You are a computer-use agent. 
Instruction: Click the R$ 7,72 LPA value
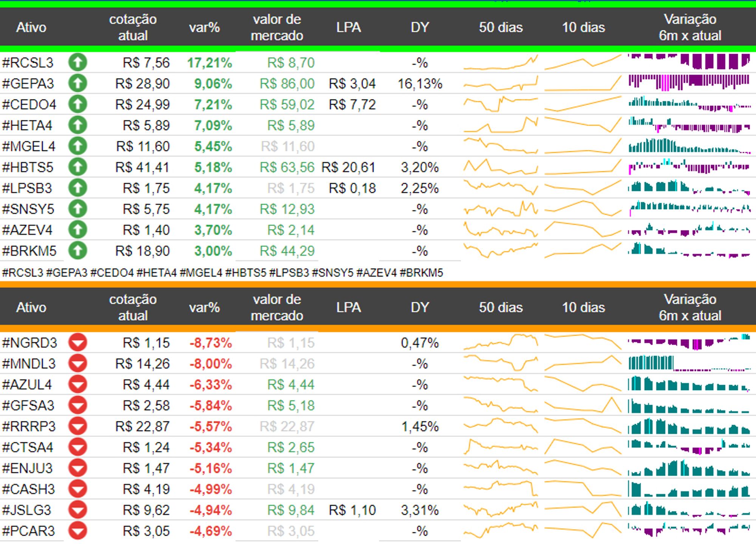[352, 104]
